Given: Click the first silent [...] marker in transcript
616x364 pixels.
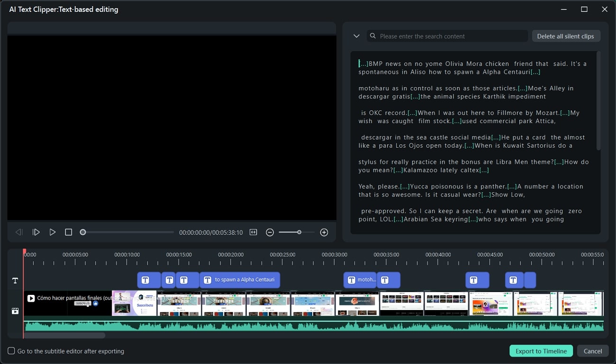Looking at the screenshot, I should [363, 63].
